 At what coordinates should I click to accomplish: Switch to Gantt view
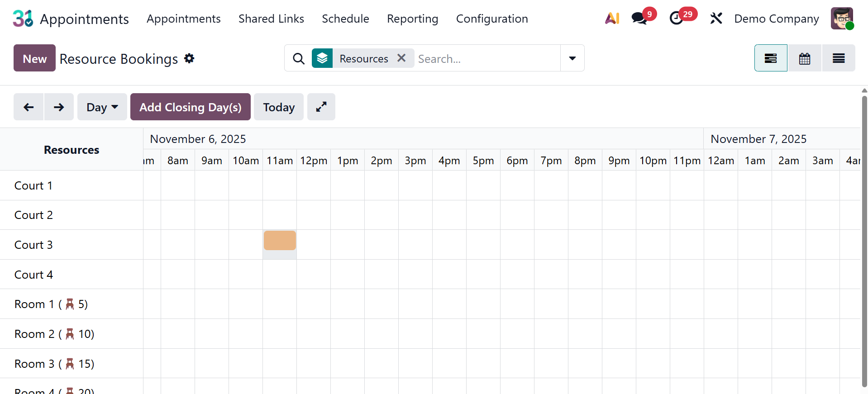(770, 58)
